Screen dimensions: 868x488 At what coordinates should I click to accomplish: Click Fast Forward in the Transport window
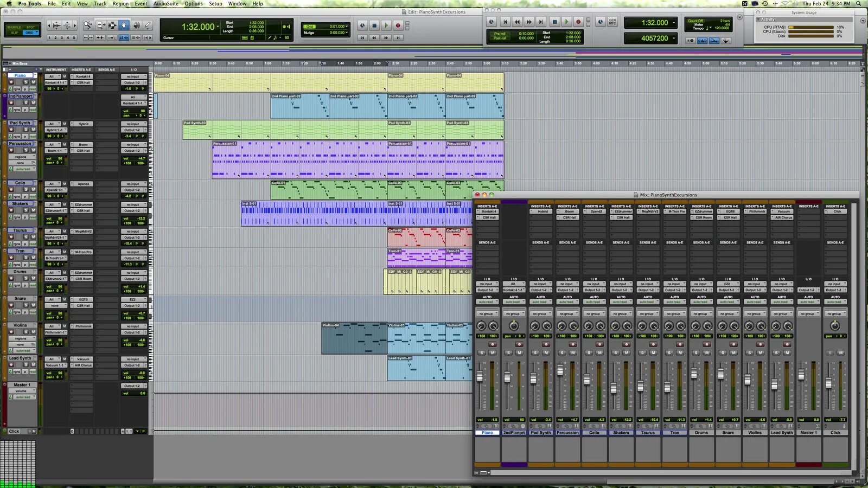(529, 22)
